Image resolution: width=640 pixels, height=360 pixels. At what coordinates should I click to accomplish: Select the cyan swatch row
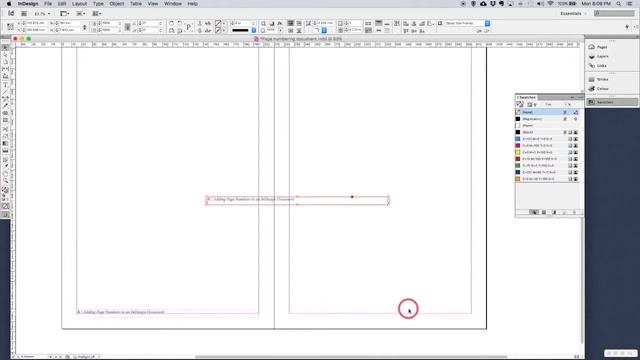pos(547,139)
